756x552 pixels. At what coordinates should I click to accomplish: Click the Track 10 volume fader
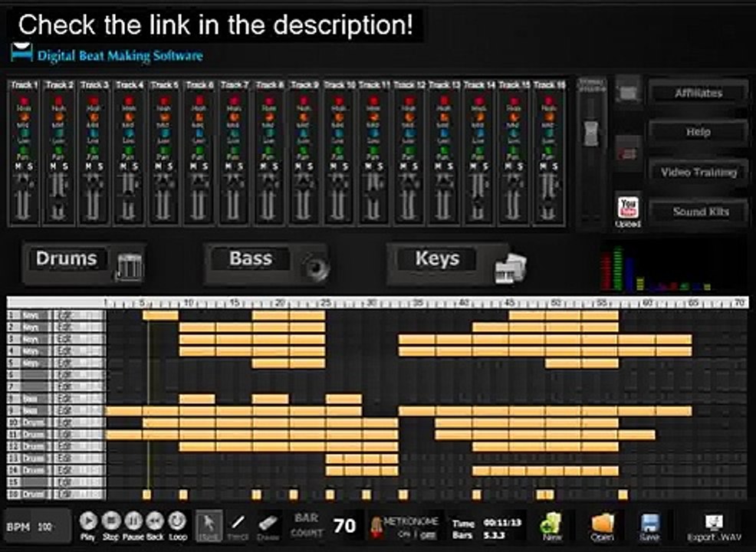(x=338, y=197)
